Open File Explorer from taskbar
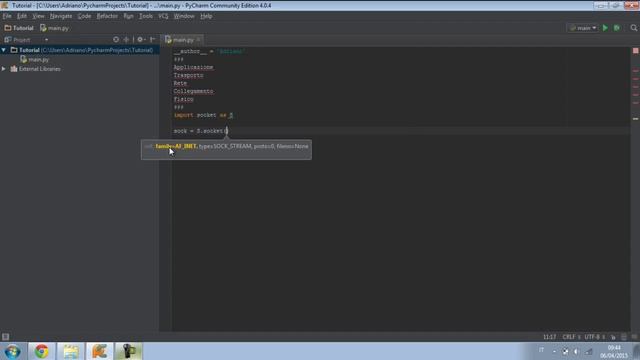This screenshot has height=360, width=640. [x=71, y=351]
